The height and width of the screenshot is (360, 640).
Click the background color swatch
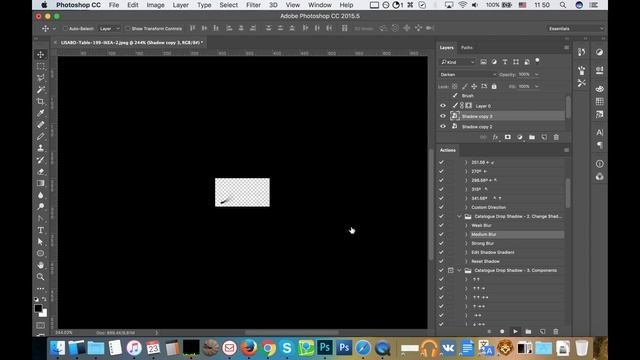(44, 313)
